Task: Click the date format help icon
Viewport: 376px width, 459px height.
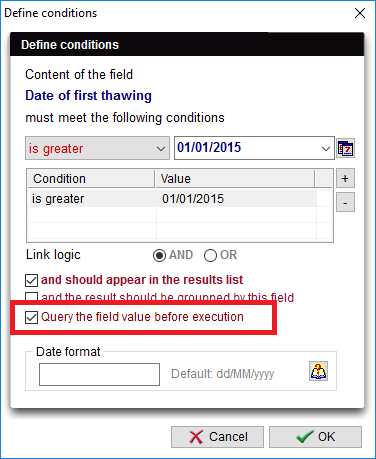Action: click(318, 371)
